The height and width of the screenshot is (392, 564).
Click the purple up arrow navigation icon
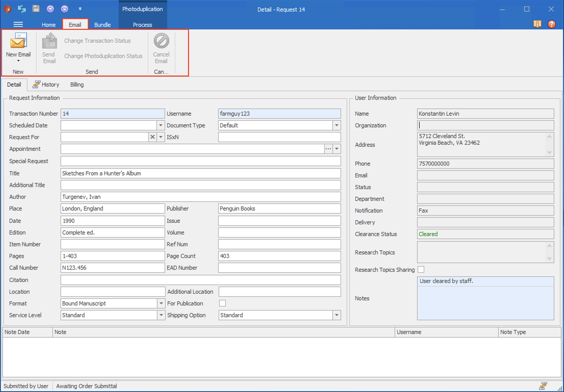pyautogui.click(x=50, y=9)
